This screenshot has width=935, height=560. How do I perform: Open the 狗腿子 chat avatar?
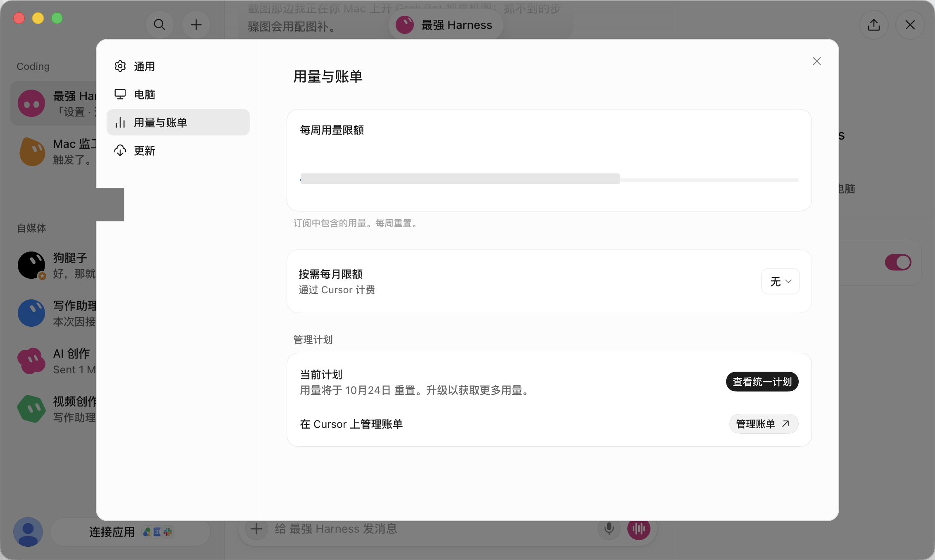(x=31, y=265)
